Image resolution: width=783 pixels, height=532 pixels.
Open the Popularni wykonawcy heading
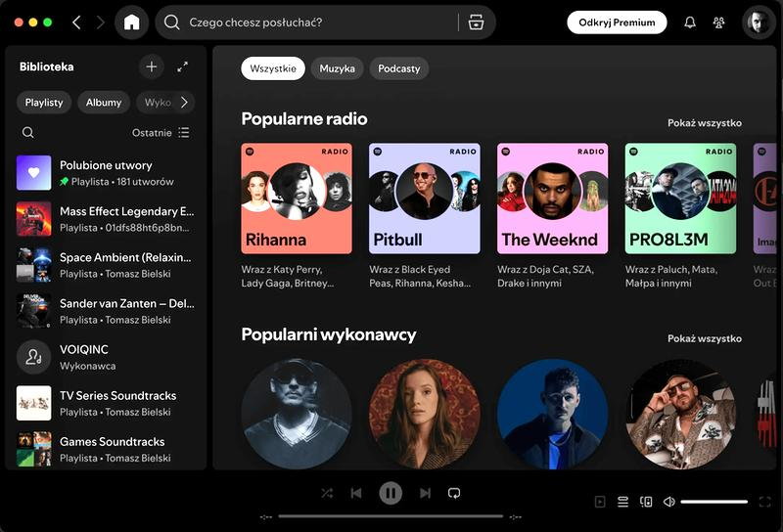pos(329,334)
